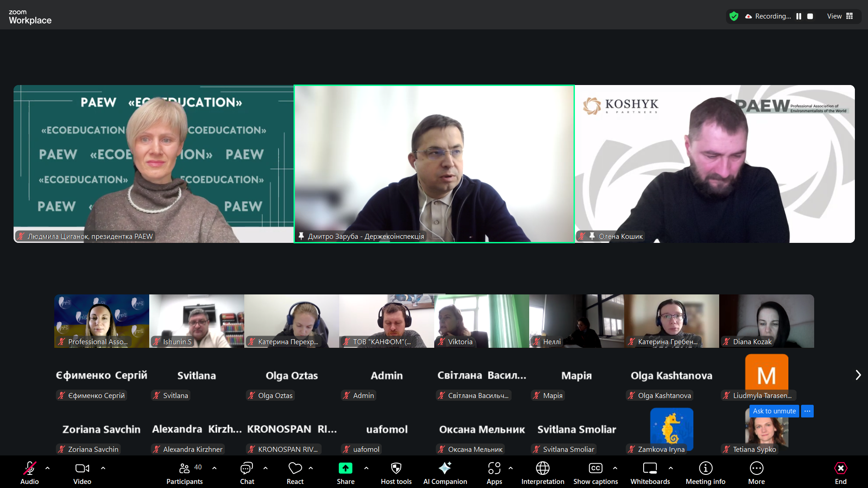Click End meeting button
868x488 pixels.
pos(840,473)
